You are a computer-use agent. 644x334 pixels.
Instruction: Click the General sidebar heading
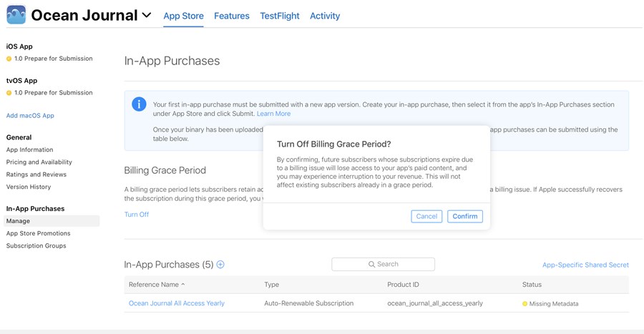[x=19, y=137]
